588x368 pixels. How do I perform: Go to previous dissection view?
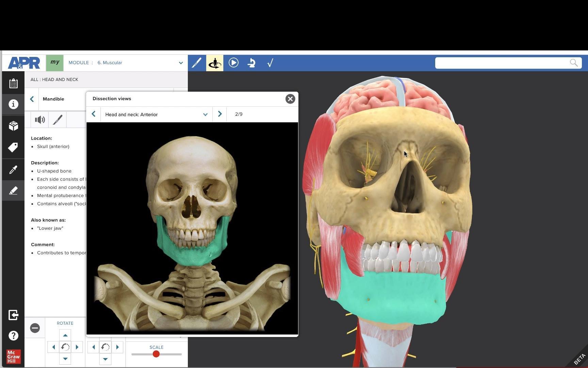(94, 114)
